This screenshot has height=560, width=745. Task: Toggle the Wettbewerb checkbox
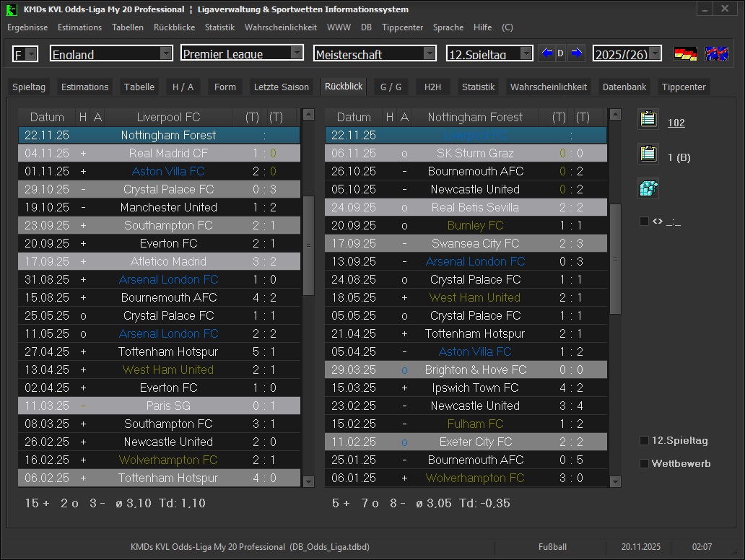[644, 464]
